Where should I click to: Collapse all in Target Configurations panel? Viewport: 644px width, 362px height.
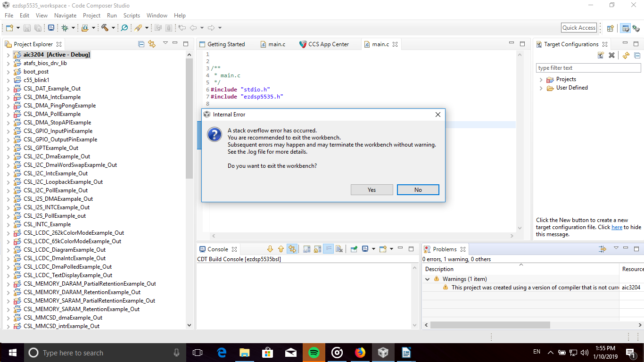point(637,55)
